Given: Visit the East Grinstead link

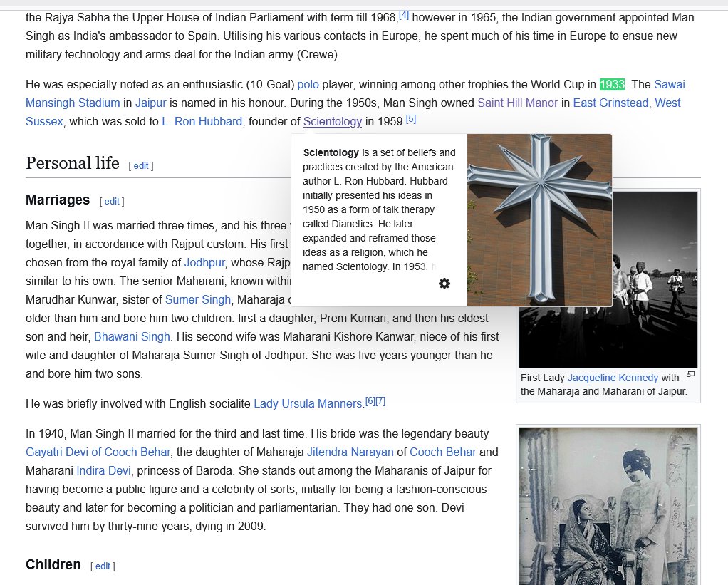Looking at the screenshot, I should point(610,103).
